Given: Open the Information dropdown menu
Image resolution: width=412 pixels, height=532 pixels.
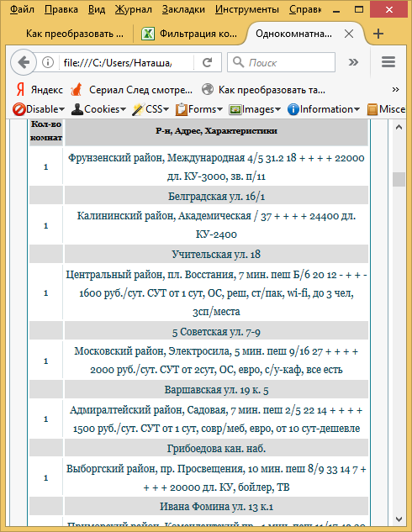Looking at the screenshot, I should coord(324,109).
